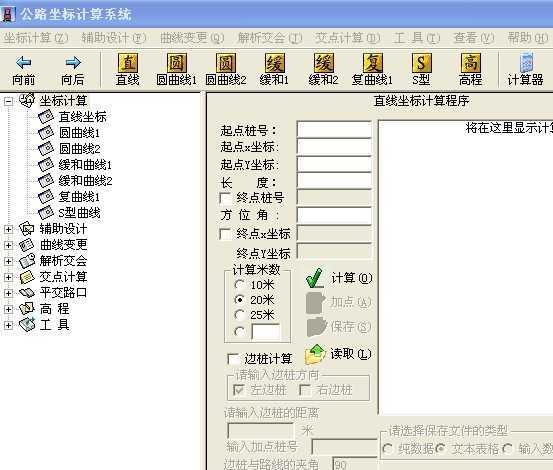Image resolution: width=553 pixels, height=470 pixels.
Task: Open the 圆曲线2 toolbar tool
Action: click(x=226, y=69)
